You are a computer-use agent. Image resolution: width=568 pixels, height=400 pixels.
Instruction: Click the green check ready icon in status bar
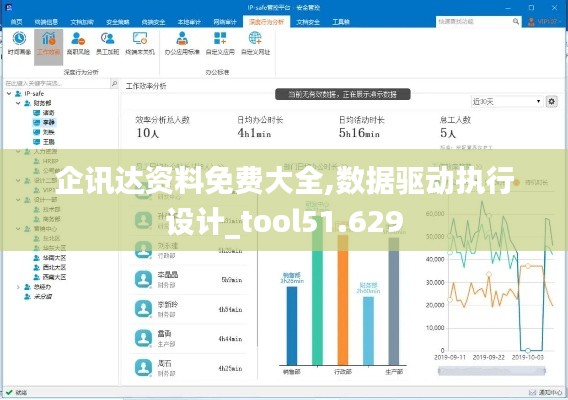pyautogui.click(x=9, y=392)
